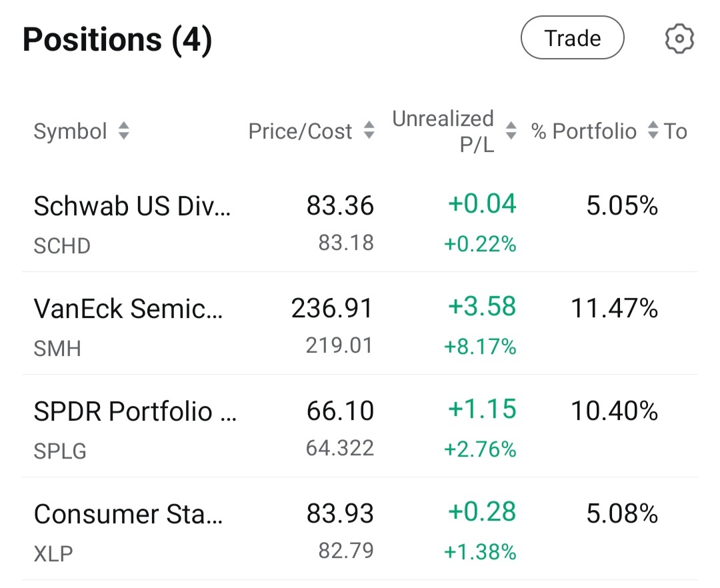Sort by Unrealized P/L arrows
Image resolution: width=720 pixels, height=588 pixels.
click(x=511, y=131)
